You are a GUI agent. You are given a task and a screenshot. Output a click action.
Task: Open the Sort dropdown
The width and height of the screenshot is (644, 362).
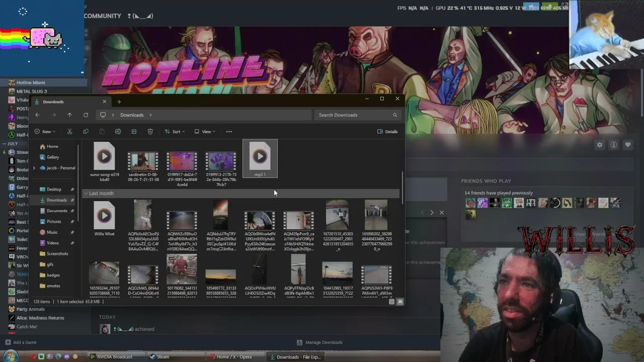pos(175,132)
